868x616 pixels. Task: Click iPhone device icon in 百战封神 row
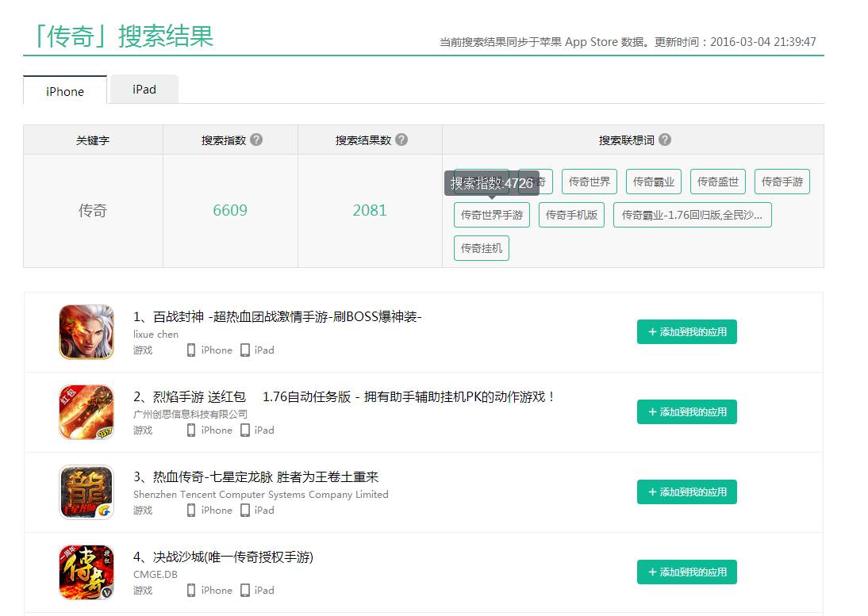click(191, 350)
